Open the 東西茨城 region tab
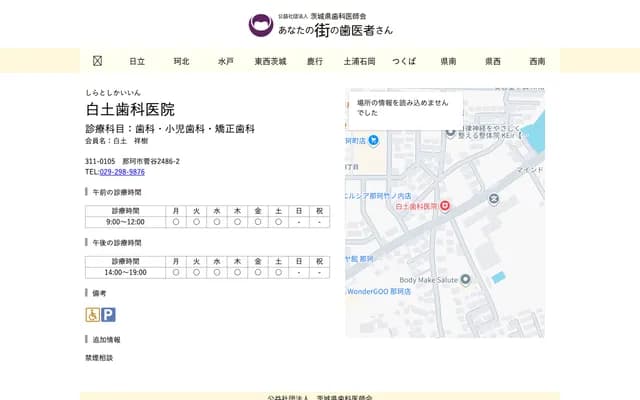This screenshot has height=400, width=640. [x=270, y=61]
